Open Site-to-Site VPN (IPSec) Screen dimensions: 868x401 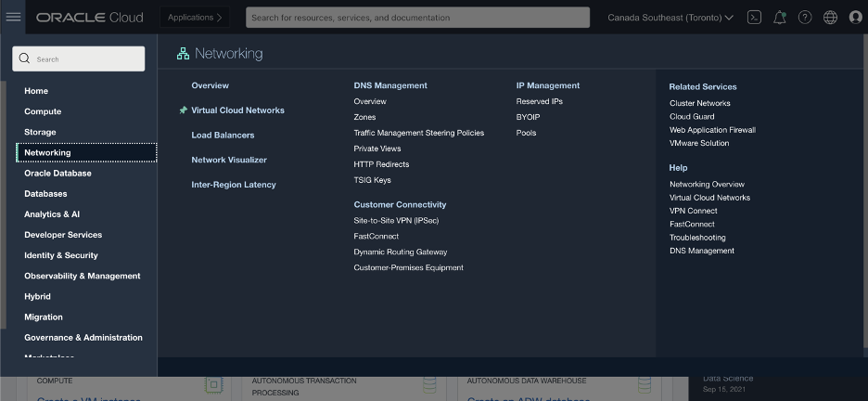(396, 220)
